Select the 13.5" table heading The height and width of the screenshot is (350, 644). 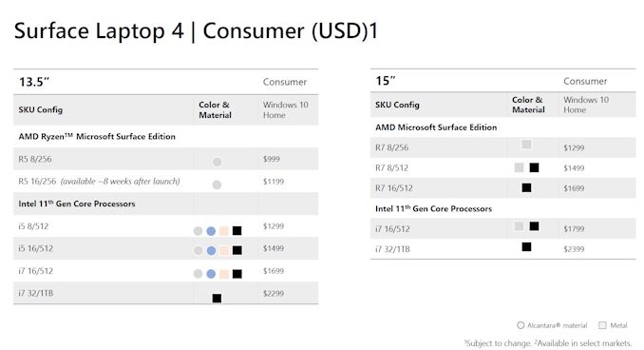click(x=33, y=82)
